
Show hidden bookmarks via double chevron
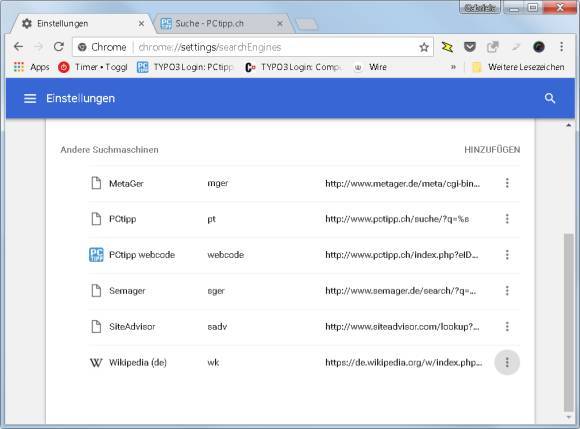pyautogui.click(x=453, y=67)
